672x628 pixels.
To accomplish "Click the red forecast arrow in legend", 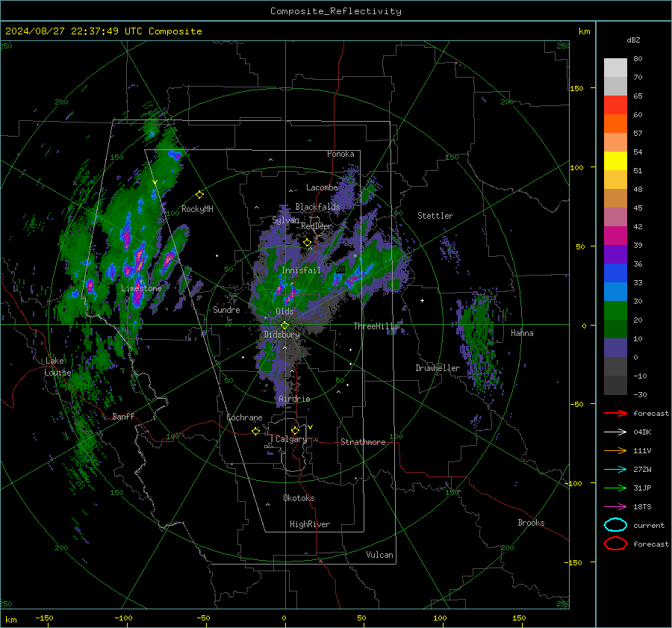I will 615,413.
